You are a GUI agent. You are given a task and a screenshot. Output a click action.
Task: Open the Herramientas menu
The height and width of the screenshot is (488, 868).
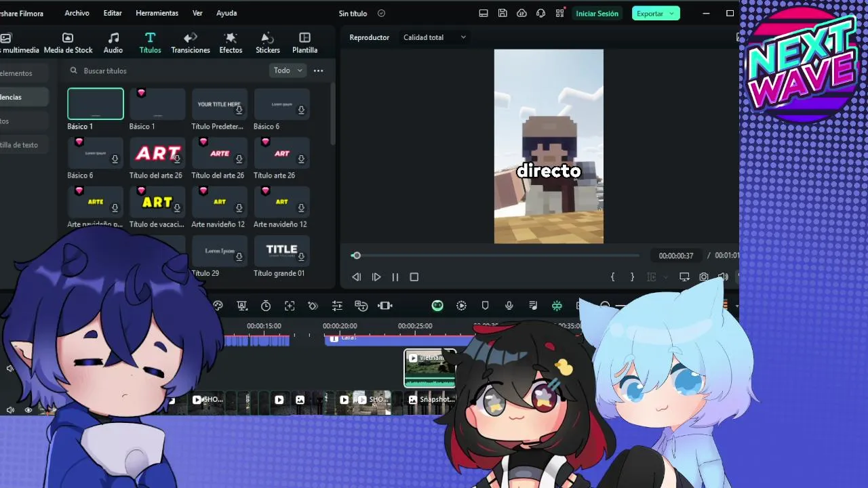coord(157,13)
